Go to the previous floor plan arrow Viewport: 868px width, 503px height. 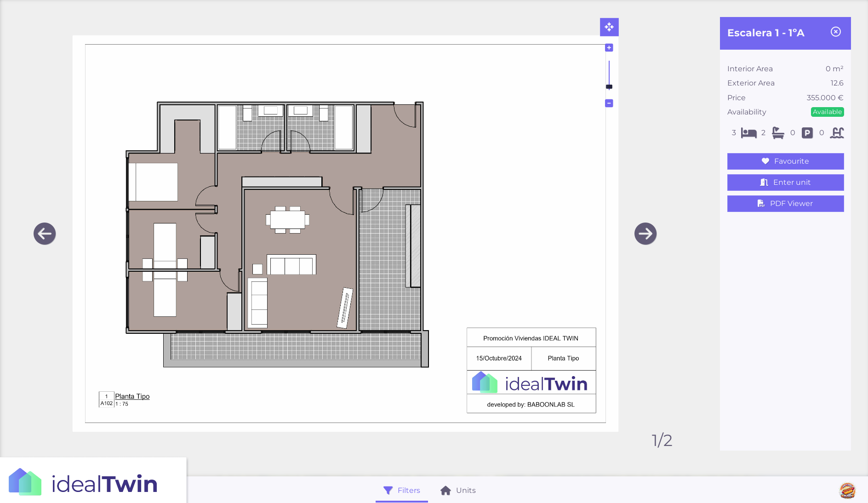(45, 234)
